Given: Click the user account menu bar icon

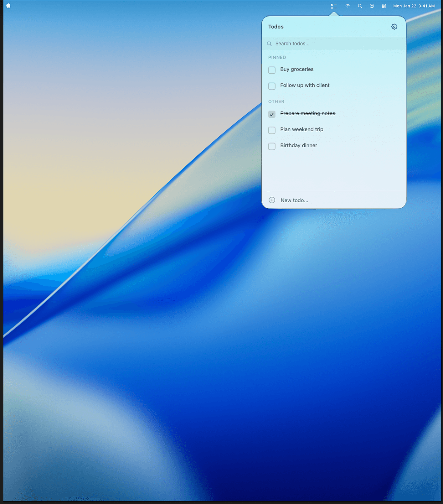Looking at the screenshot, I should [x=372, y=6].
